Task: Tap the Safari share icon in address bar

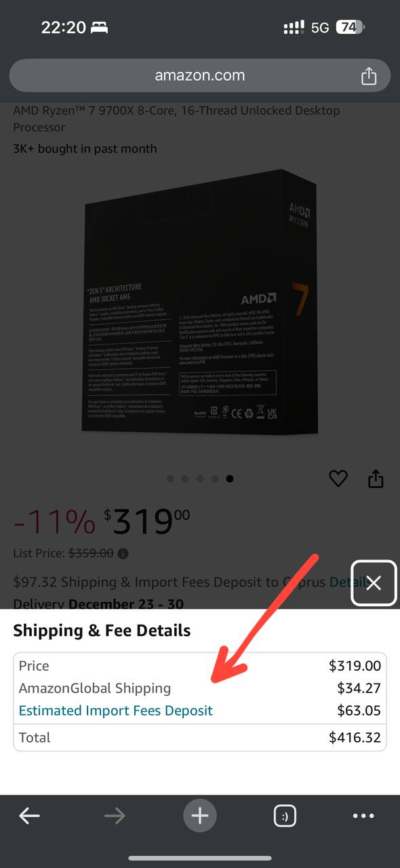Action: (x=369, y=75)
